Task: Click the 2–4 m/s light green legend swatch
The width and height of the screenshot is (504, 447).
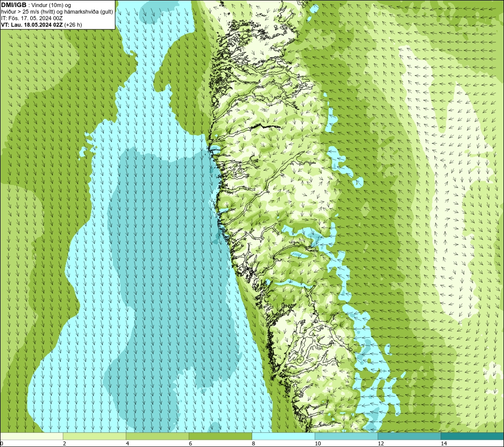Action: click(95, 436)
